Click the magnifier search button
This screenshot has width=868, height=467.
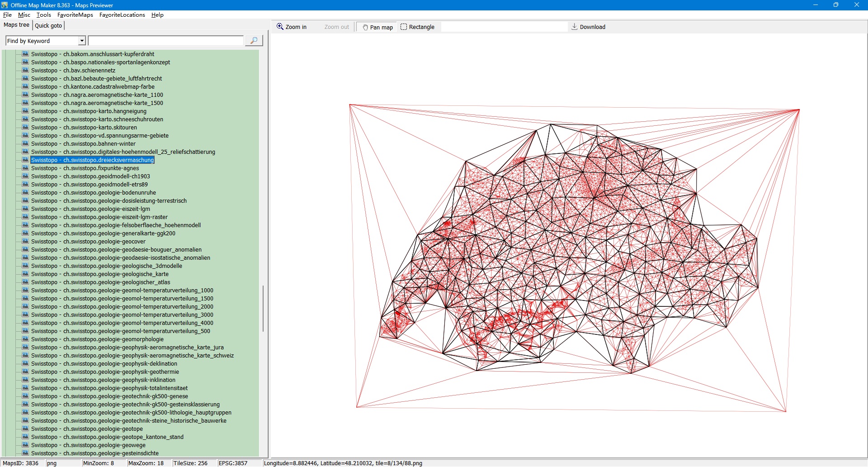pos(254,41)
